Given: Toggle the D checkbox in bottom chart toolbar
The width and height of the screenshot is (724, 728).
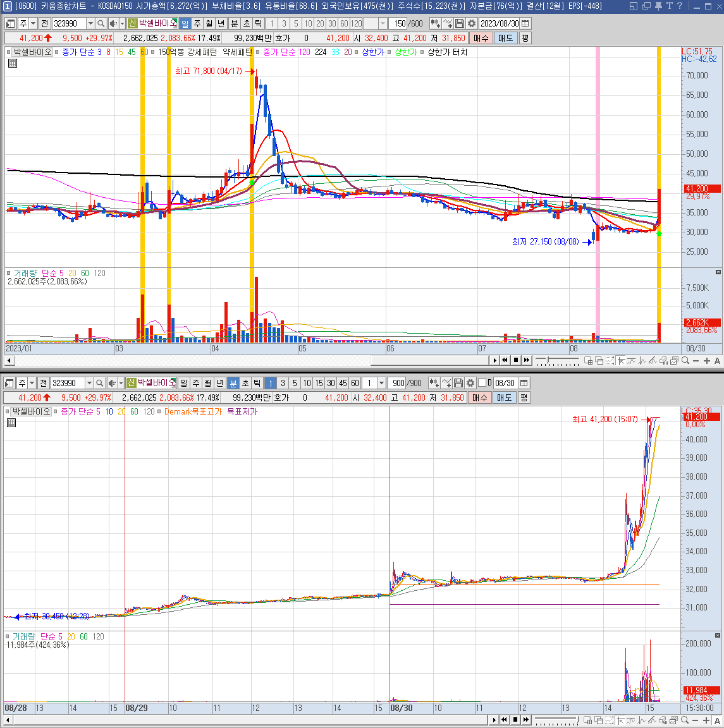Looking at the screenshot, I should [x=482, y=382].
